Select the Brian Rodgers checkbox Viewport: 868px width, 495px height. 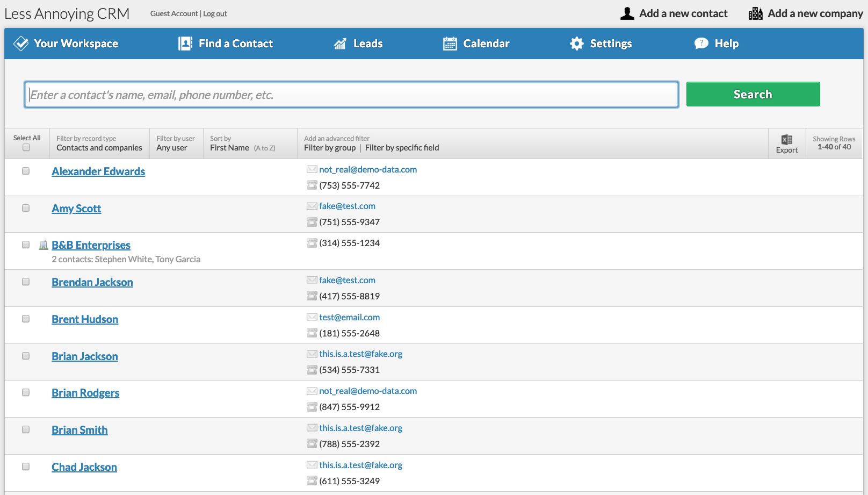(x=26, y=392)
